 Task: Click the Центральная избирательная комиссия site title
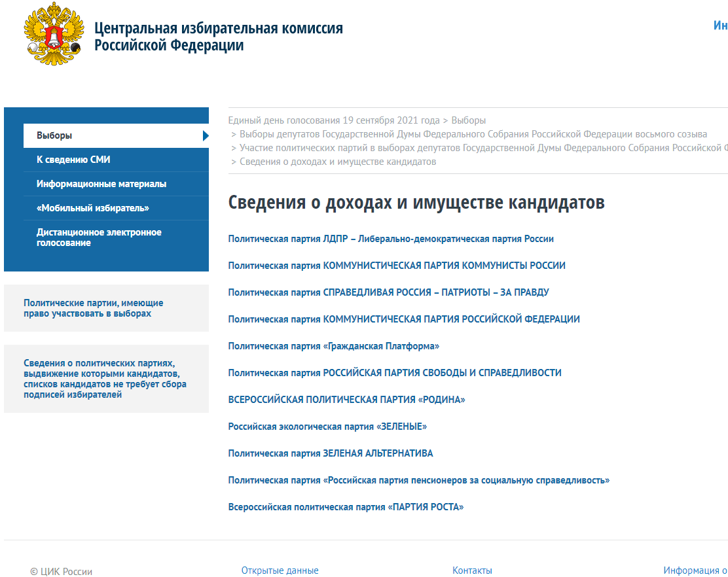[219, 36]
